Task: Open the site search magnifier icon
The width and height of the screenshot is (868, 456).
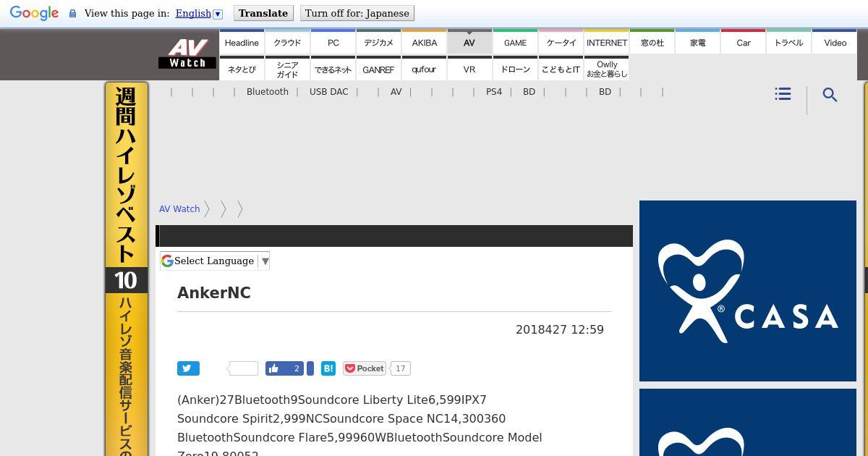Action: [830, 95]
